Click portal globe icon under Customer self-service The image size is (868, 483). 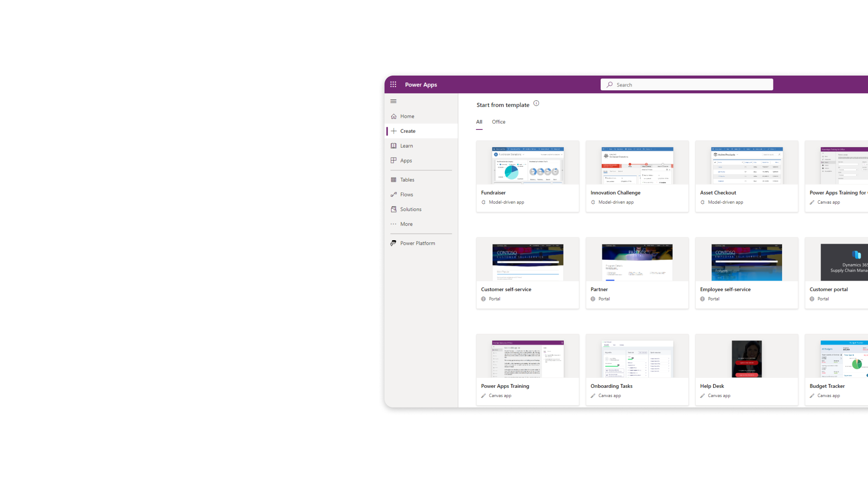(x=483, y=299)
